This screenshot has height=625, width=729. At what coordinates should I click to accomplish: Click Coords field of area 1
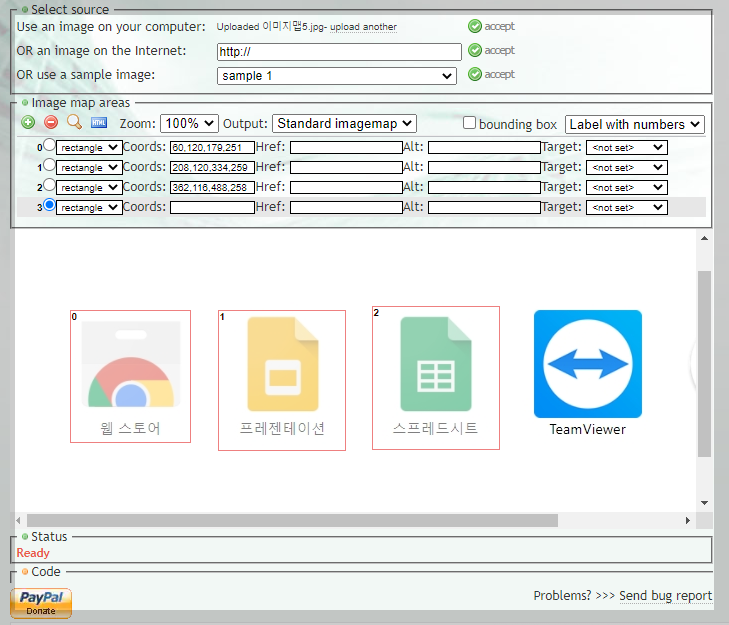pyautogui.click(x=212, y=167)
